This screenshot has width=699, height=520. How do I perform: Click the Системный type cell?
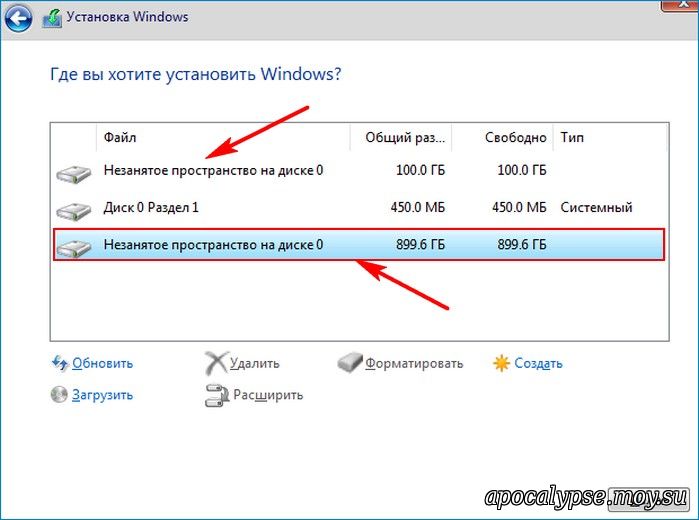click(596, 207)
